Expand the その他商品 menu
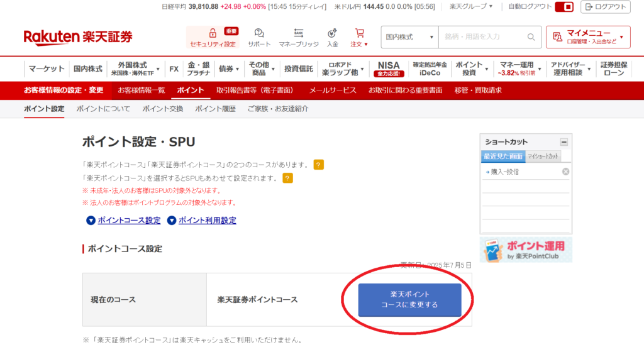 (261, 69)
